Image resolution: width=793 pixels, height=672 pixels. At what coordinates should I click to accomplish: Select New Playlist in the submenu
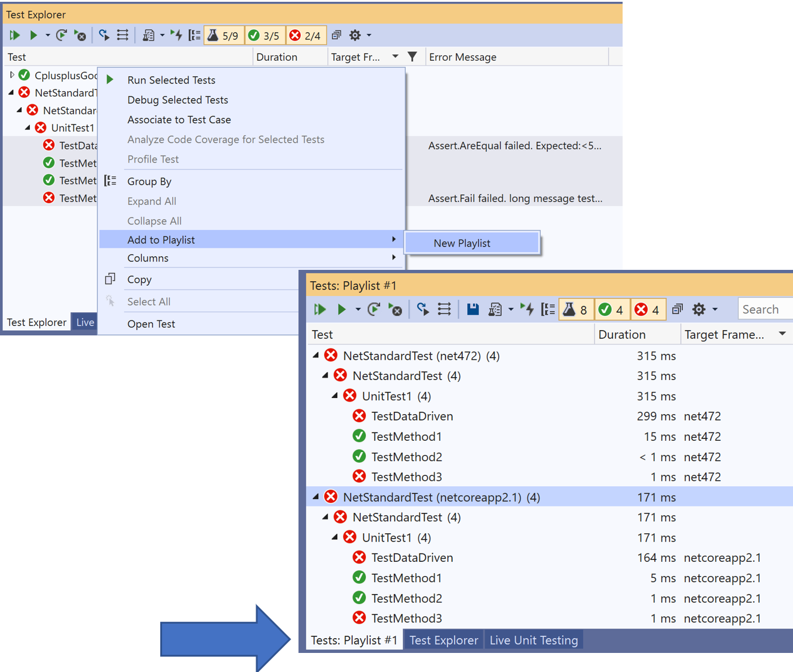pyautogui.click(x=472, y=243)
